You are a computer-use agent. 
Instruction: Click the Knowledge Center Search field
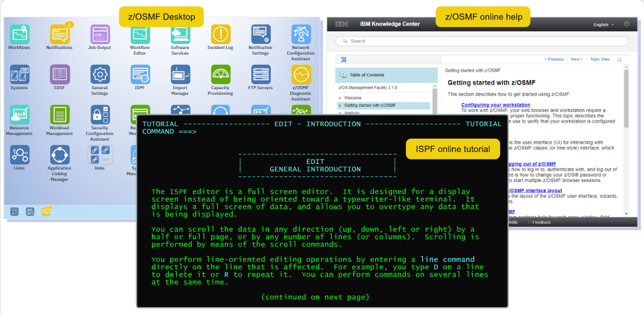pyautogui.click(x=482, y=41)
